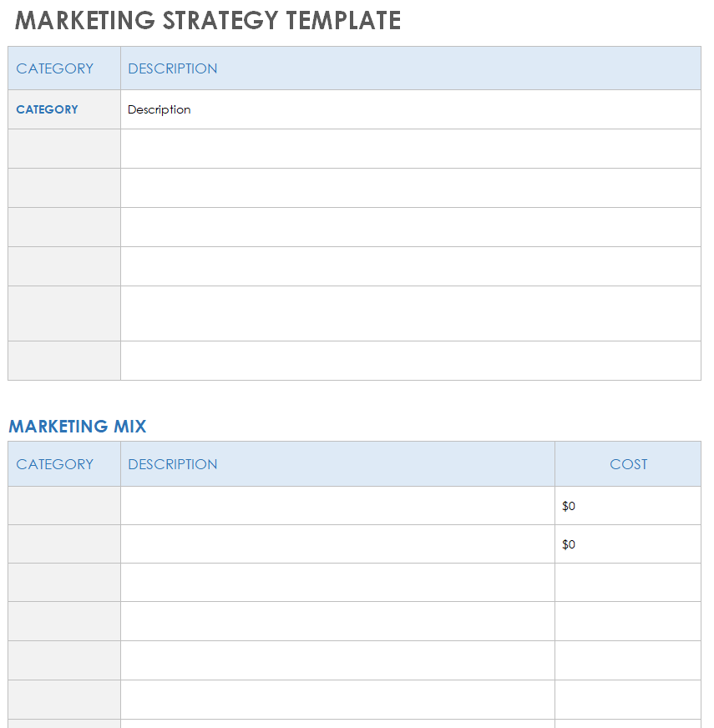Click first description cell in Marketing Mix table
714x728 pixels.
[337, 506]
